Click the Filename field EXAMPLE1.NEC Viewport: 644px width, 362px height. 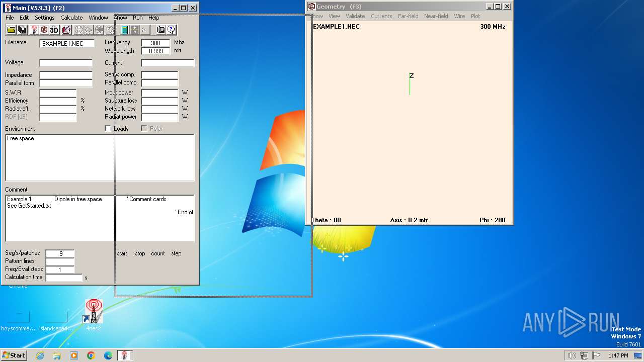[67, 43]
